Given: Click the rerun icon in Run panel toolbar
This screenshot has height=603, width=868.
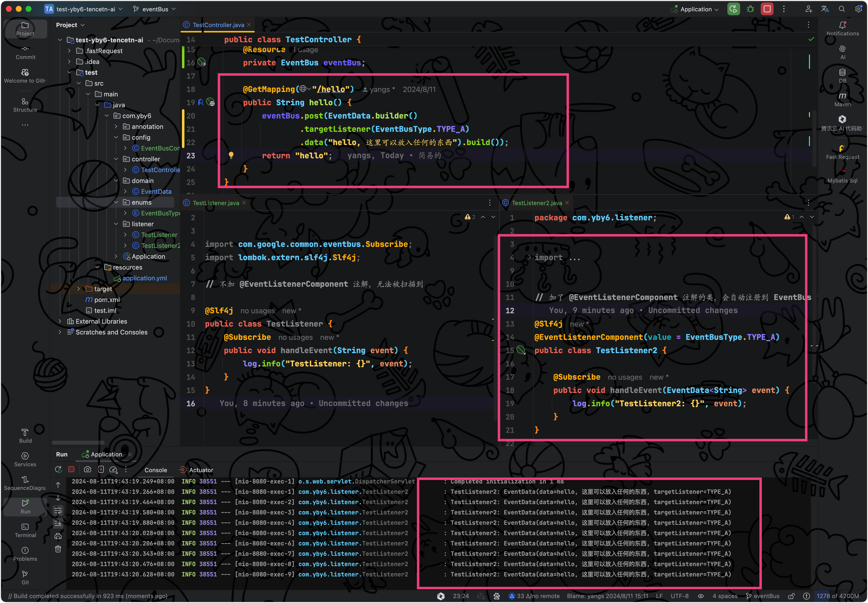Looking at the screenshot, I should click(x=58, y=469).
